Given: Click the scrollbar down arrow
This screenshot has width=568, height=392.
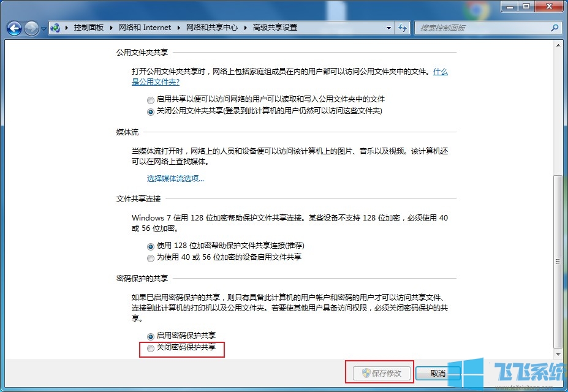Looking at the screenshot, I should 558,355.
